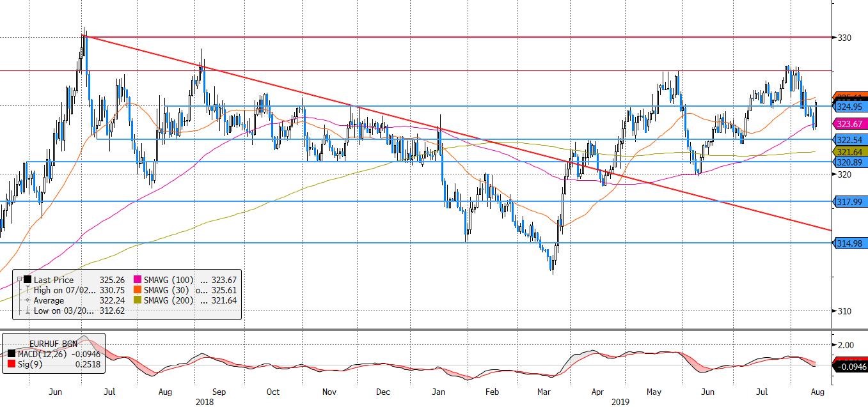868x407 pixels.
Task: Click the 330 label on price axis
Action: click(844, 38)
